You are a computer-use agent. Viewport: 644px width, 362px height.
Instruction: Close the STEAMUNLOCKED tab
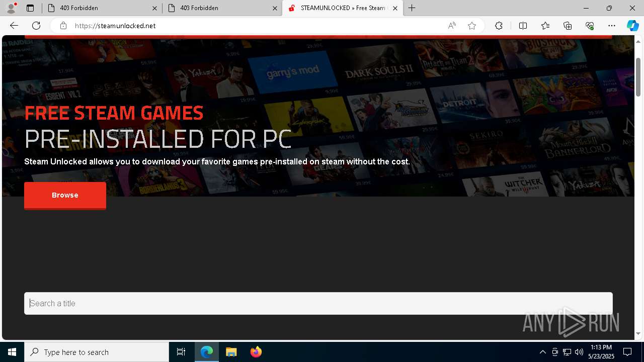395,8
